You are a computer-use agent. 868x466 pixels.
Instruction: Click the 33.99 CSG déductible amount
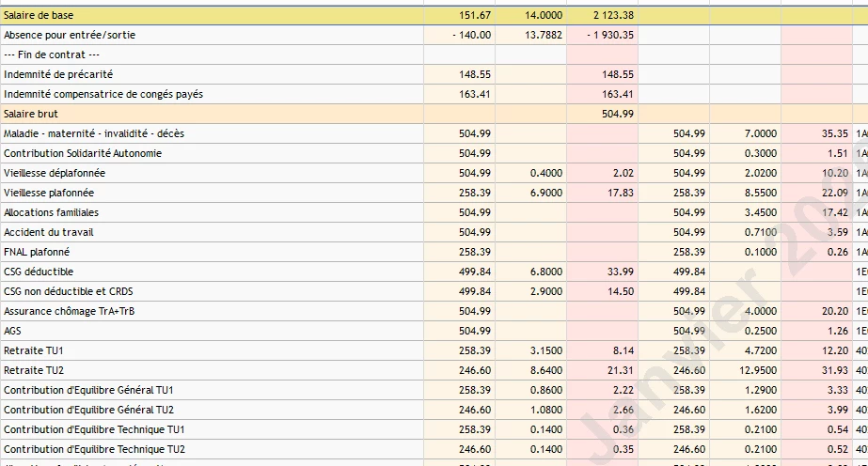621,272
